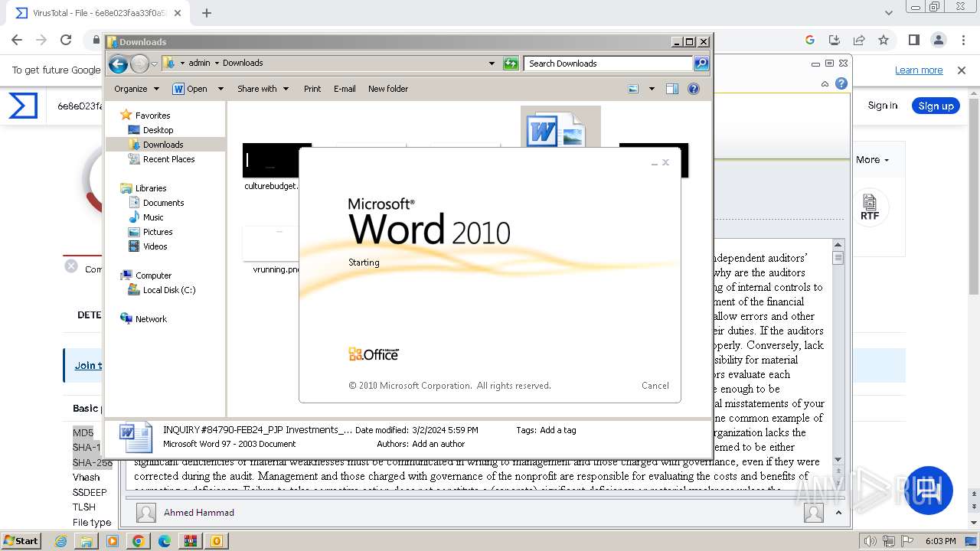Screen dimensions: 980x551
Task: Open Chrome from the taskbar
Action: pos(139,541)
